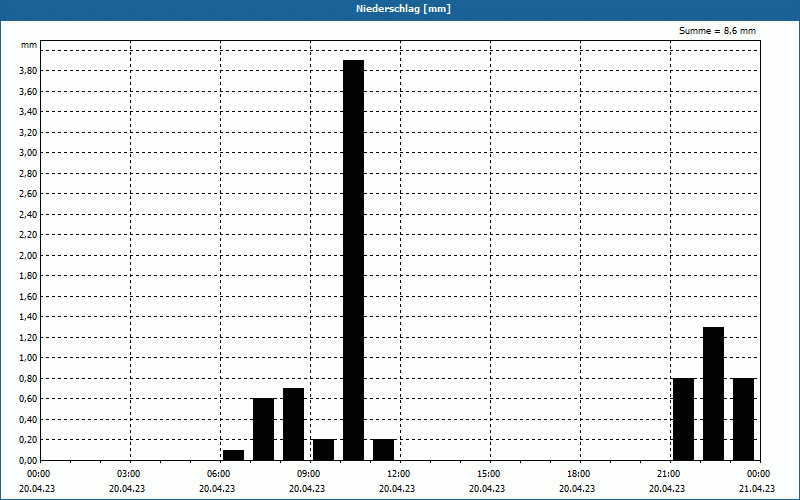Viewport: 800px width, 500px height.
Task: Select the '06:00' x-axis time label
Action: coord(218,474)
